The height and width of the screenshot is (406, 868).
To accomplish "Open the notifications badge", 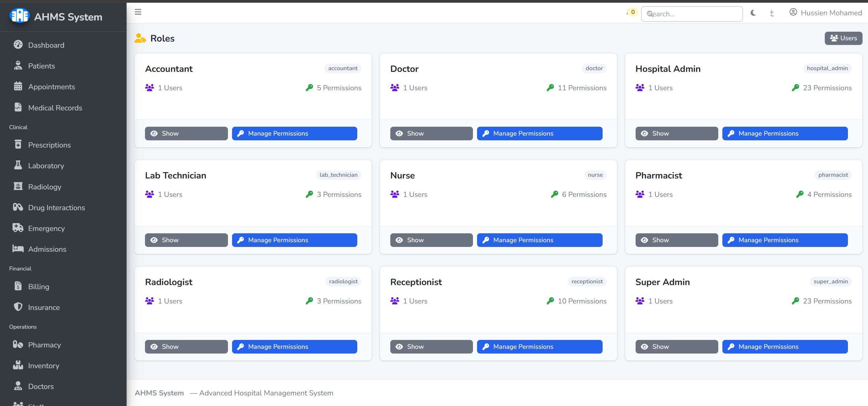I will 632,12.
